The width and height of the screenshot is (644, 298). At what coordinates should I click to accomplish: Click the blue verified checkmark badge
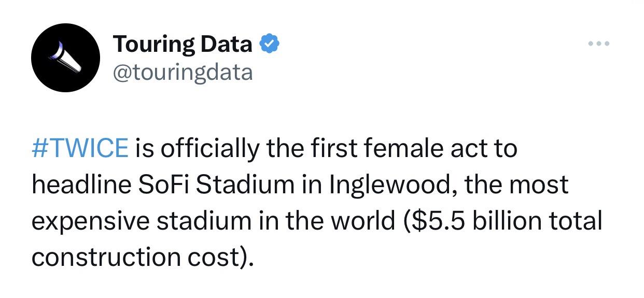[270, 44]
